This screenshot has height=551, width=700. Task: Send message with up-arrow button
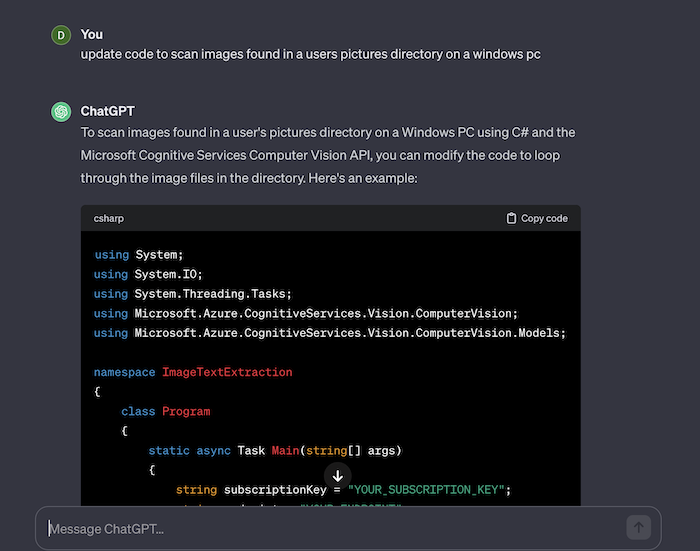638,528
